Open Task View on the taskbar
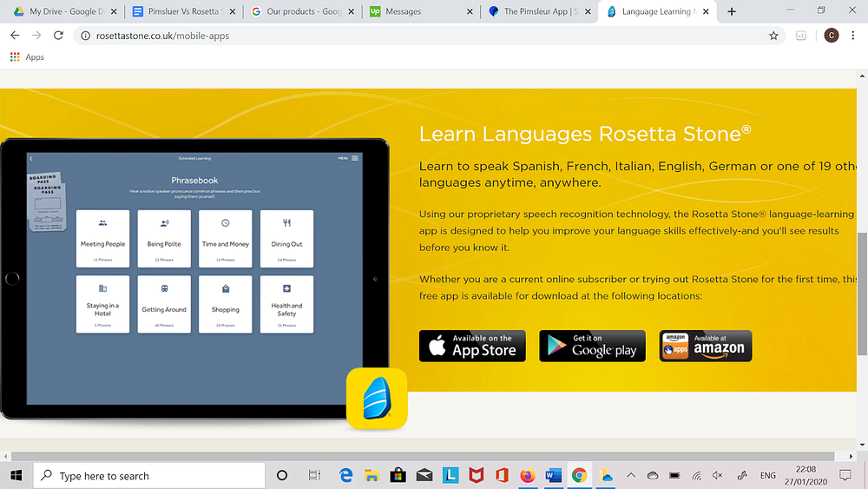Image resolution: width=868 pixels, height=489 pixels. click(314, 475)
